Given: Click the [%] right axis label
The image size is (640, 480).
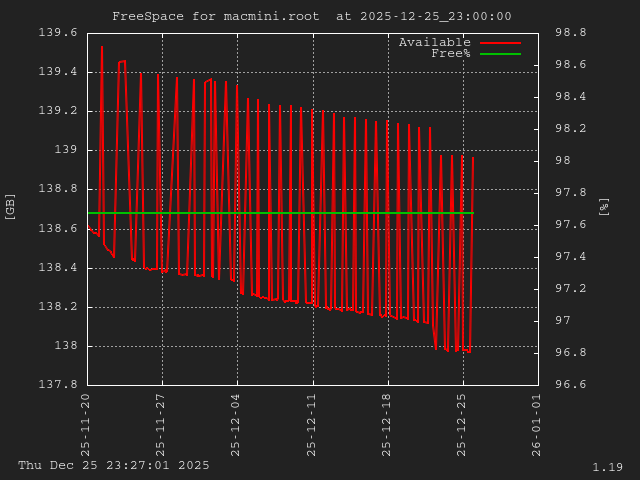Looking at the screenshot, I should coord(603,207).
